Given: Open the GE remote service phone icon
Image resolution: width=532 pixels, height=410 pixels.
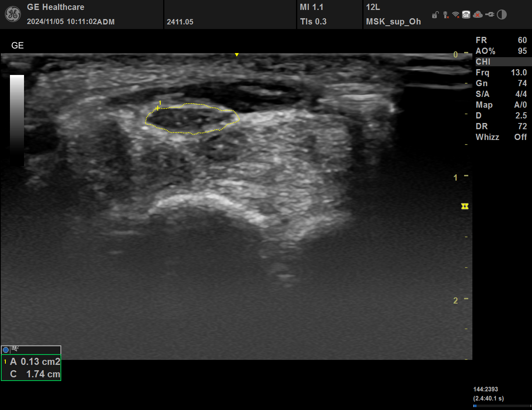Looking at the screenshot, I should (466, 15).
